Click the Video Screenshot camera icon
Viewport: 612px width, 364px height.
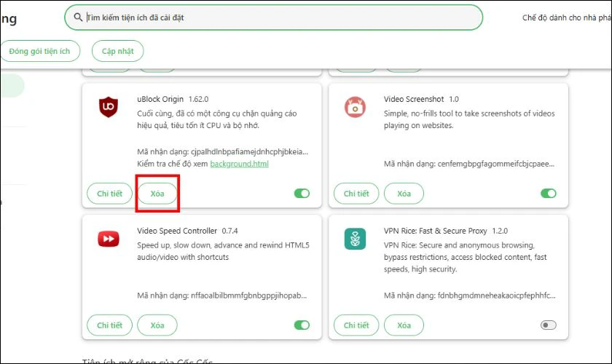pos(355,107)
